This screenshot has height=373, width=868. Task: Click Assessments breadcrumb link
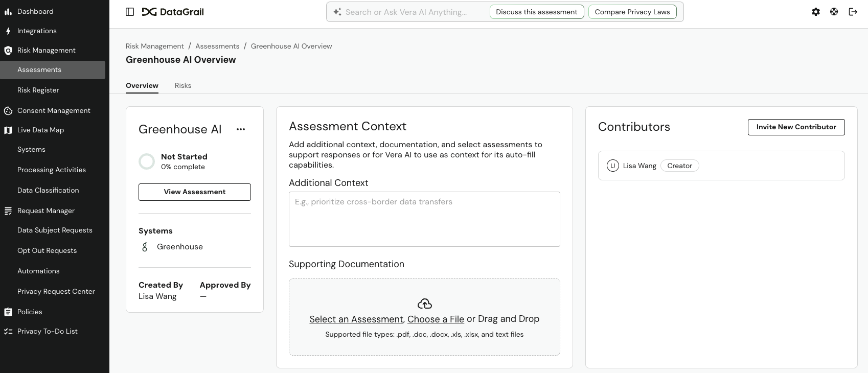(217, 46)
